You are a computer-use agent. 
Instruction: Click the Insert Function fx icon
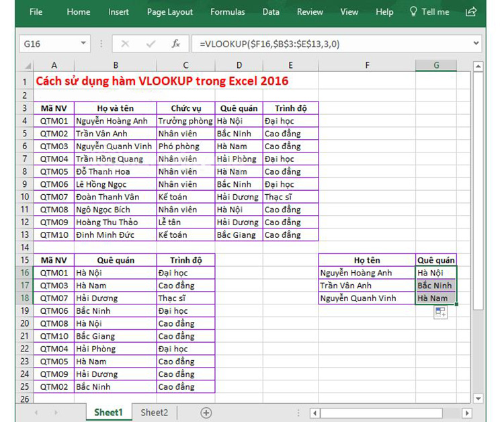176,44
